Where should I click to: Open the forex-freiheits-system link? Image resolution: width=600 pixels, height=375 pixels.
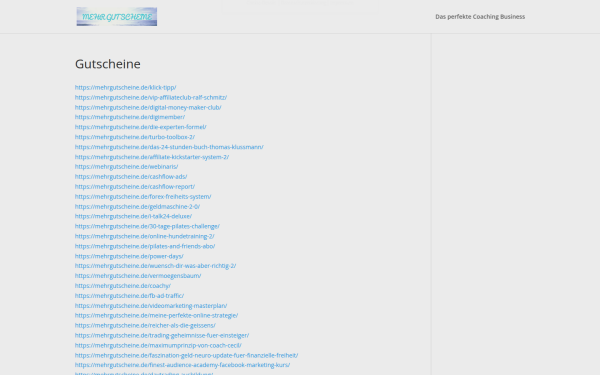tap(143, 196)
